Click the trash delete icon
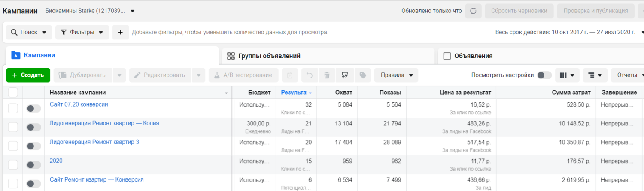This screenshot has width=644, height=191. (x=327, y=75)
